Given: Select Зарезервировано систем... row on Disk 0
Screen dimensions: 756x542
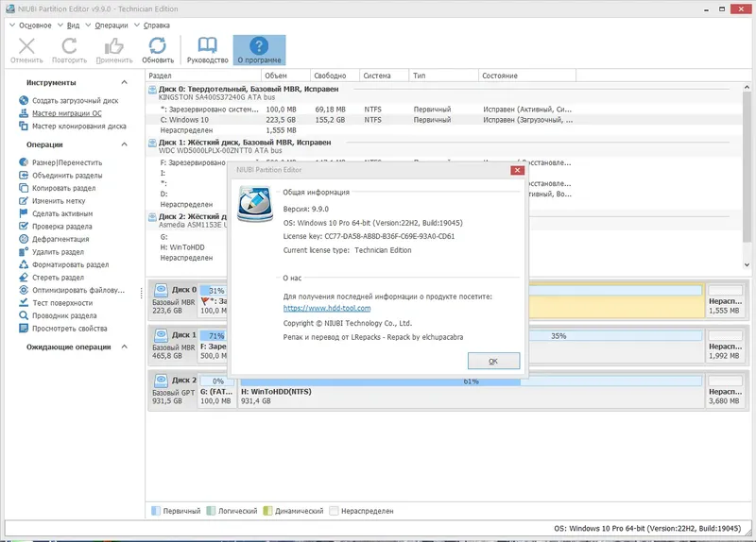Looking at the screenshot, I should click(444, 110).
